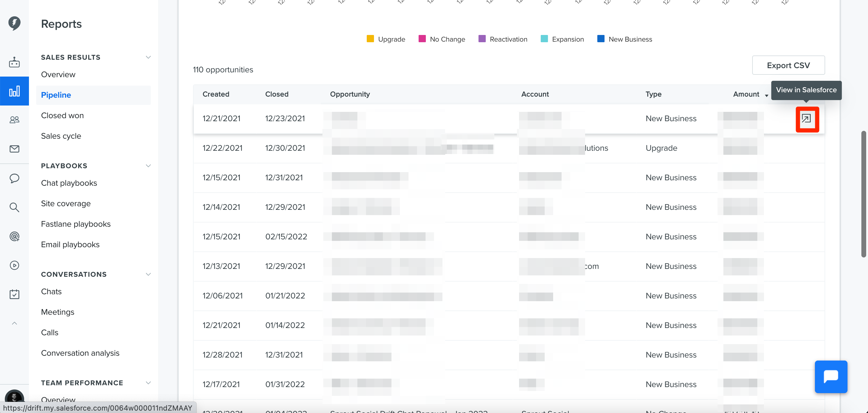Open the Chats report
The height and width of the screenshot is (413, 868).
51,292
